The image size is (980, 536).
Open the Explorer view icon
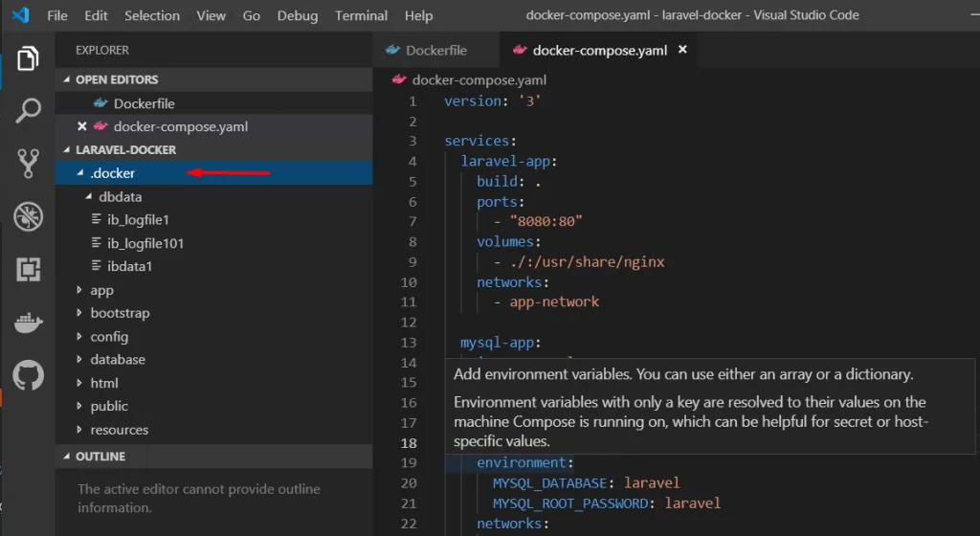(28, 58)
